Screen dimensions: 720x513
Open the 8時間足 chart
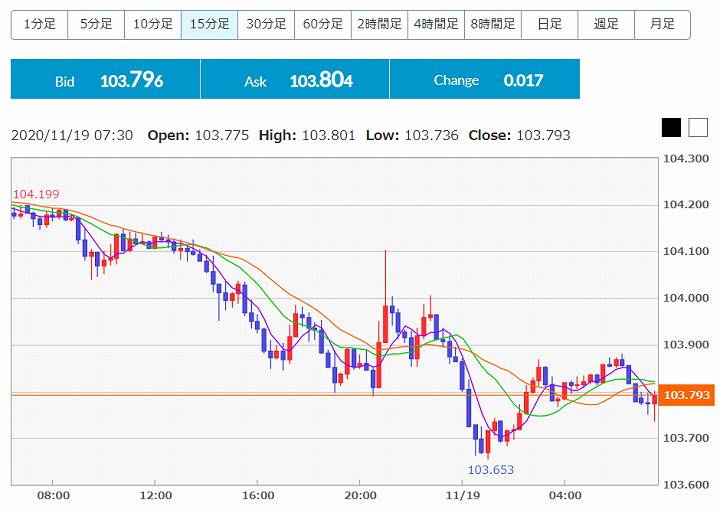493,24
